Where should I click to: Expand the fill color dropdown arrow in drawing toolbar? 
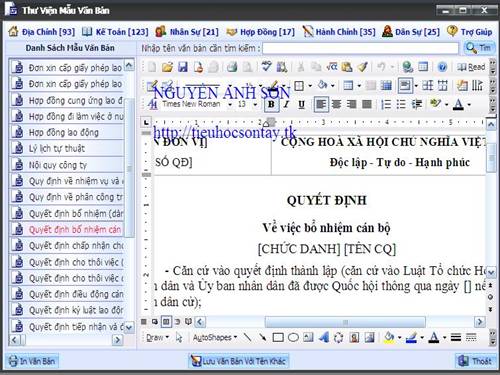pyautogui.click(x=399, y=338)
